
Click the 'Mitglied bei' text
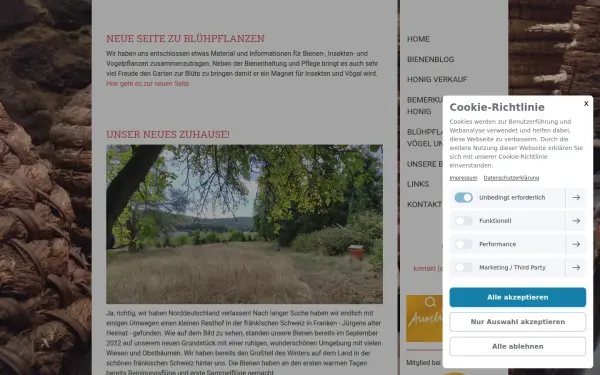tap(423, 362)
